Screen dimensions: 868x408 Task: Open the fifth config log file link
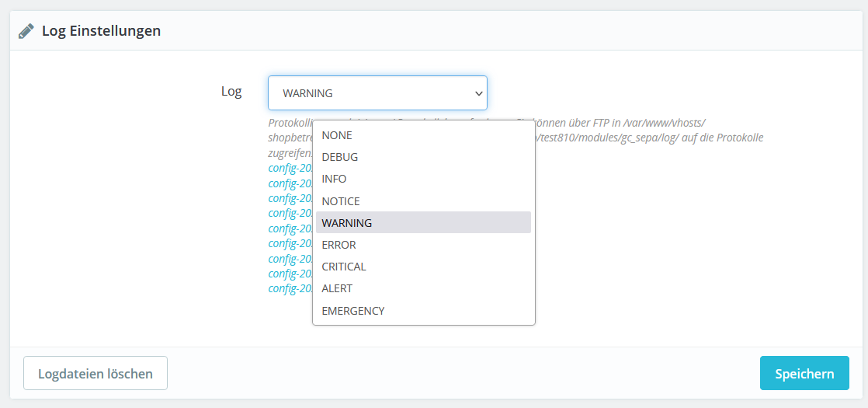290,228
